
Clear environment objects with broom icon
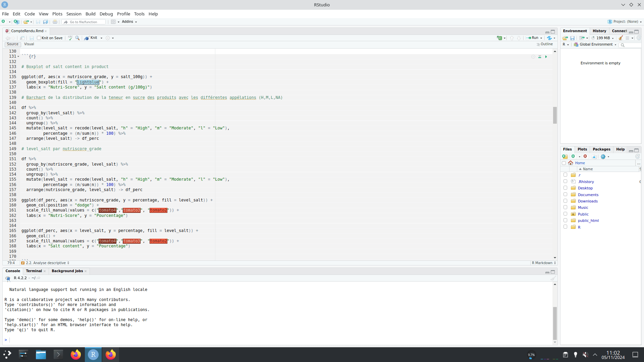621,38
